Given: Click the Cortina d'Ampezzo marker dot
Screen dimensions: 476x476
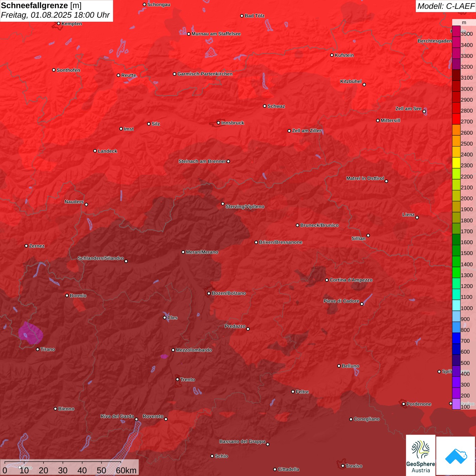Looking at the screenshot, I should (x=327, y=280).
